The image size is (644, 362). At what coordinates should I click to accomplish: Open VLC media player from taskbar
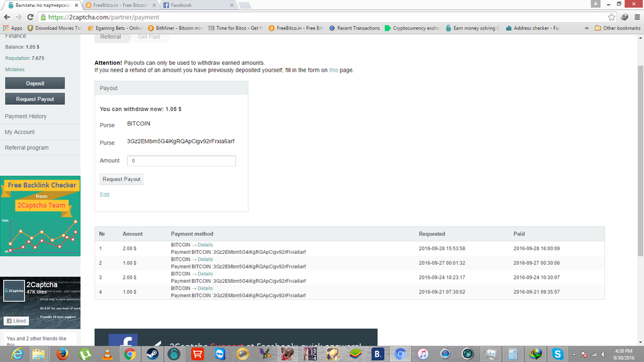coord(108,354)
